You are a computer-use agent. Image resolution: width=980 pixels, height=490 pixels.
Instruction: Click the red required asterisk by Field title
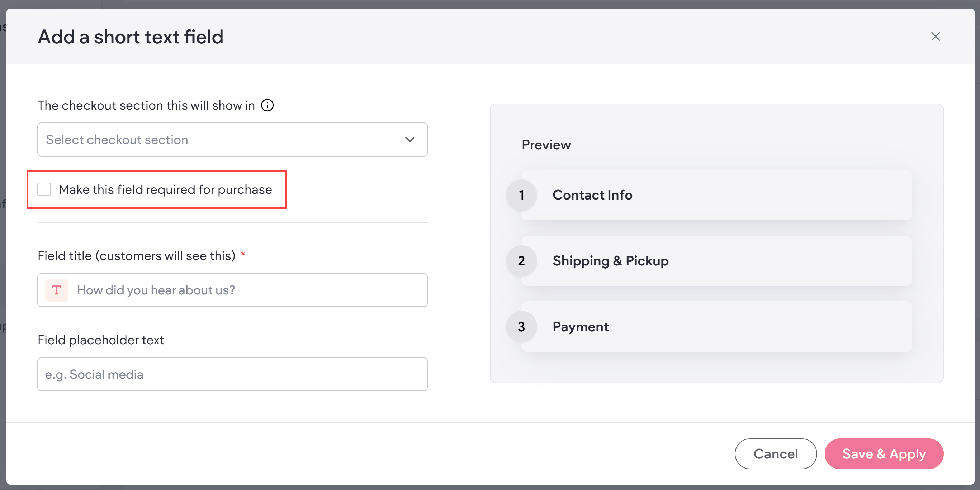pos(243,254)
